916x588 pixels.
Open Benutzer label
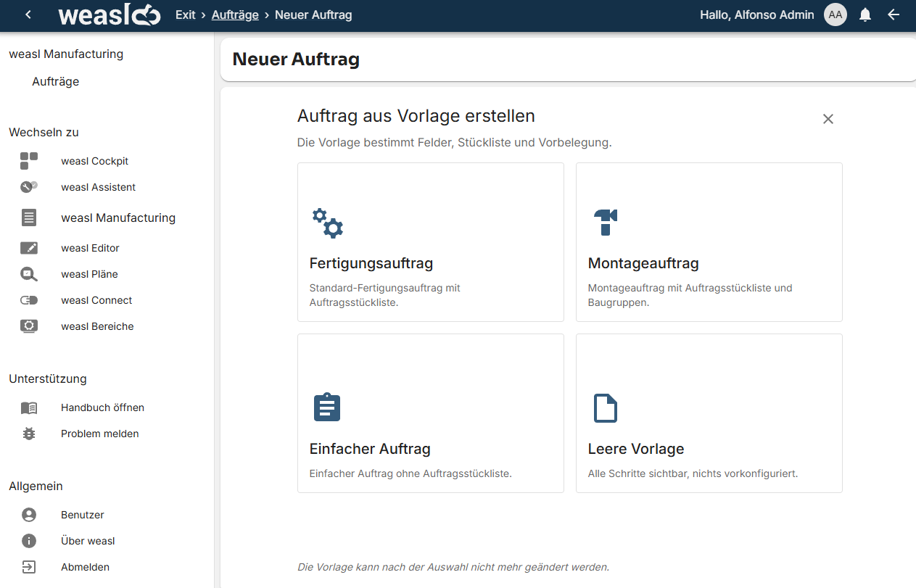click(83, 515)
